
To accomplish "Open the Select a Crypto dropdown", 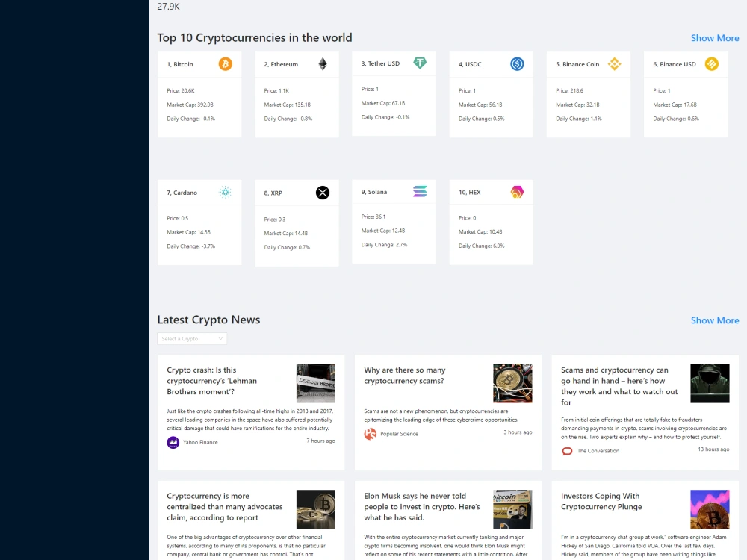I will click(x=192, y=338).
